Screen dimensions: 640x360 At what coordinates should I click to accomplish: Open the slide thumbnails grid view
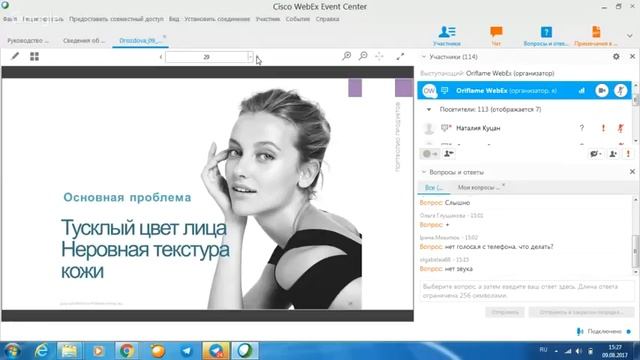coord(34,56)
